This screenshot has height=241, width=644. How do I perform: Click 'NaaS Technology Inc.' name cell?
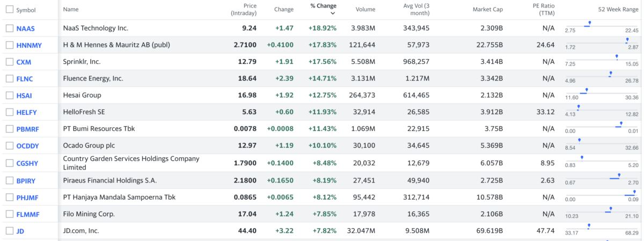(96, 28)
